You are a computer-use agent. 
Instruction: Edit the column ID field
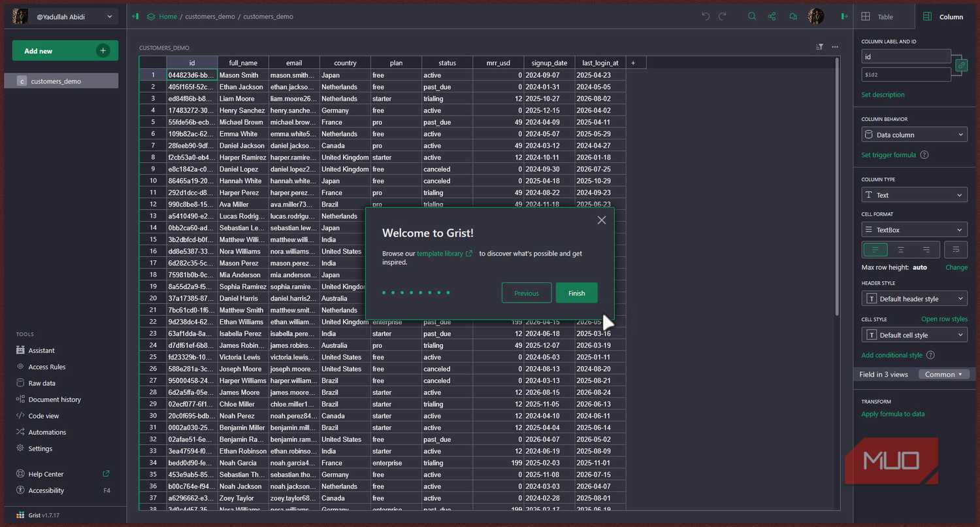click(906, 75)
